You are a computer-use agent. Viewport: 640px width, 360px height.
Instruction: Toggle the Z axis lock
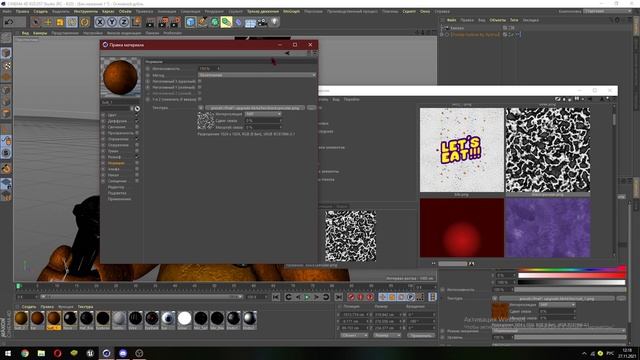pos(124,22)
